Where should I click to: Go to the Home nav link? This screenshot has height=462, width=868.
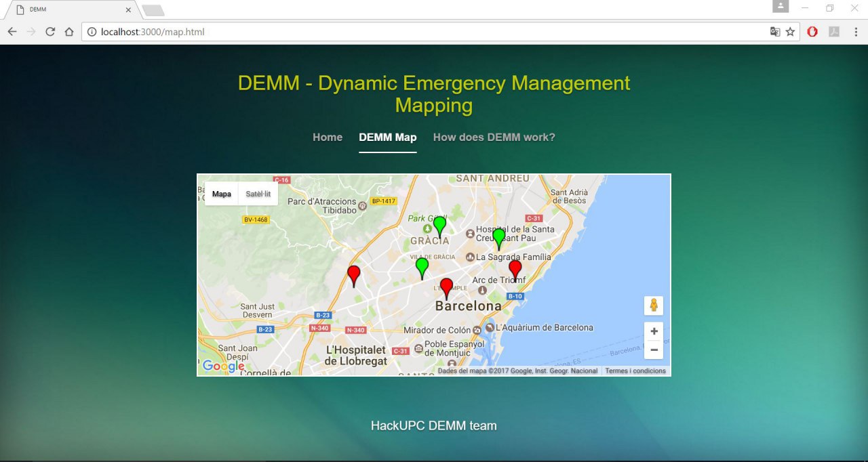pyautogui.click(x=328, y=137)
